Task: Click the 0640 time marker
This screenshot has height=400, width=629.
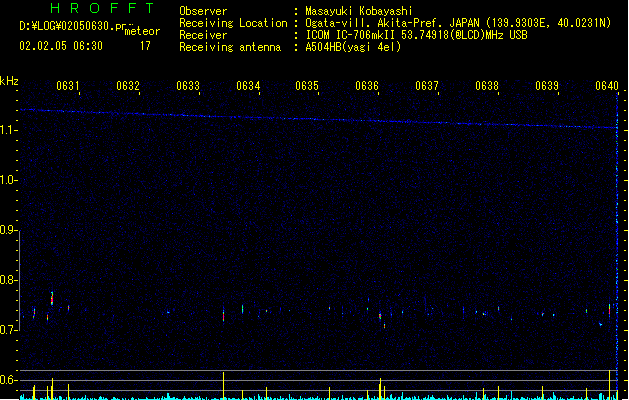Action: click(607, 86)
